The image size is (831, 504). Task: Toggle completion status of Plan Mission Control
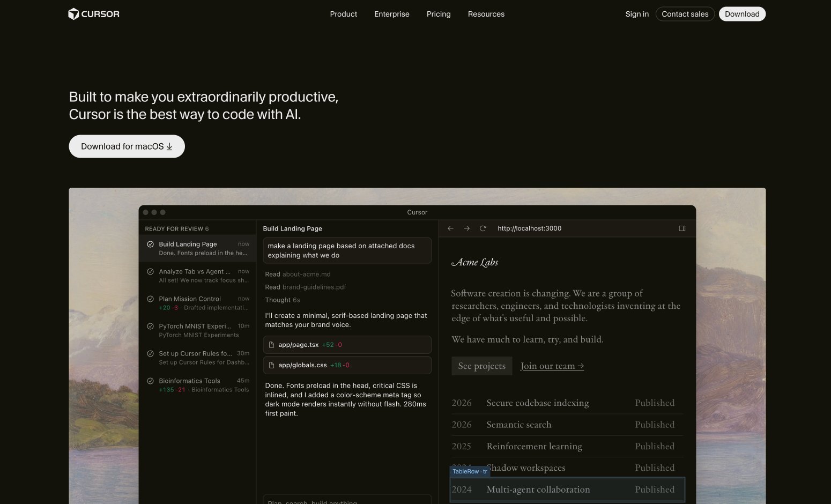tap(150, 299)
